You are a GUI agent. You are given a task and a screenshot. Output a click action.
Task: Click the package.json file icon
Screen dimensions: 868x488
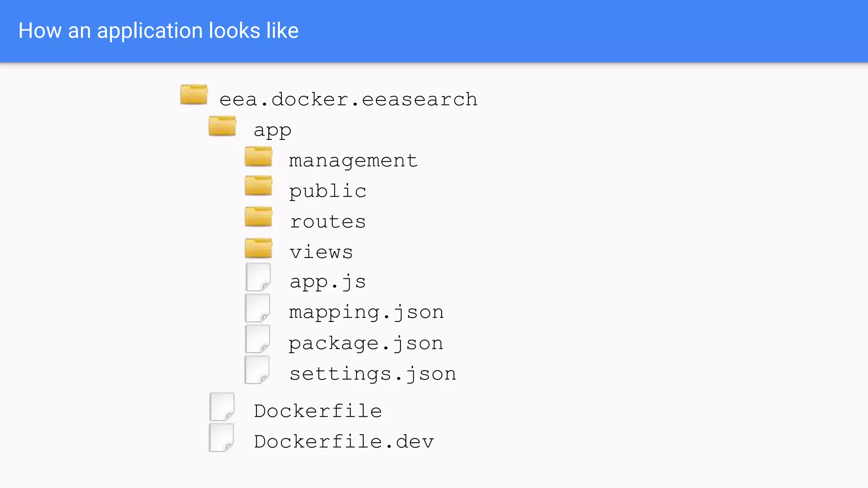coord(258,339)
